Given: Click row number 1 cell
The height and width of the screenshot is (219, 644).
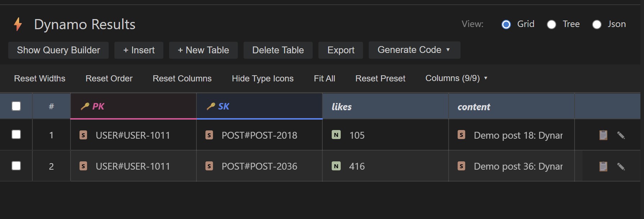Looking at the screenshot, I should (x=51, y=135).
